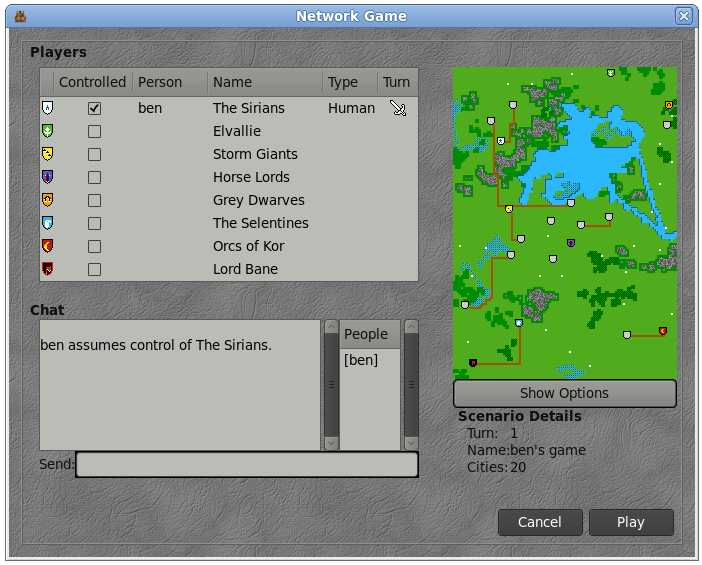
Task: Click the sword turn icon for The Sirians
Action: [x=397, y=108]
